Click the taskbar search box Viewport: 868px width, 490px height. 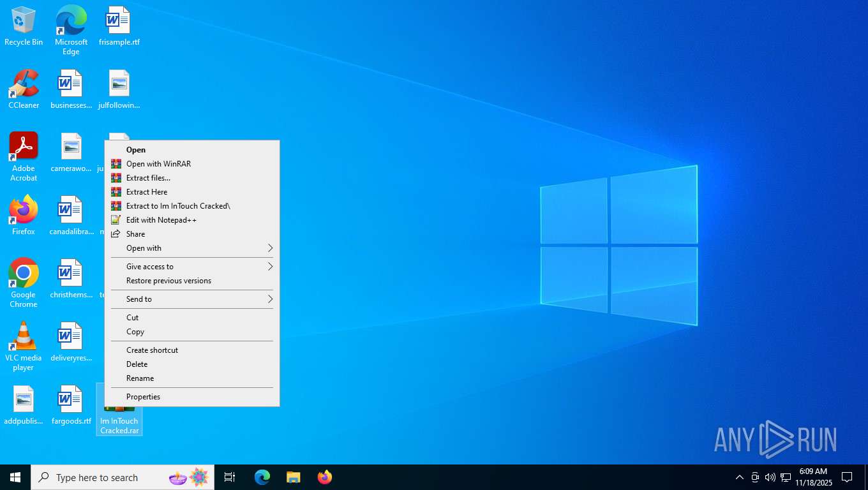point(123,477)
